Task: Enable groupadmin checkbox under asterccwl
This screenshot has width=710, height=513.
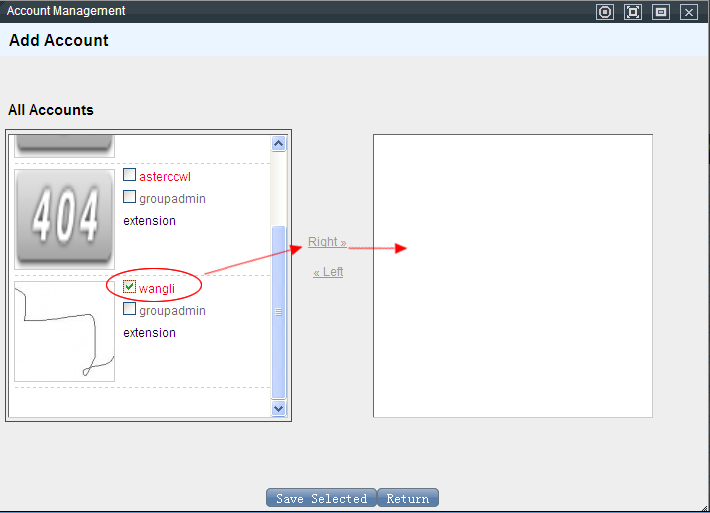Action: coord(129,197)
